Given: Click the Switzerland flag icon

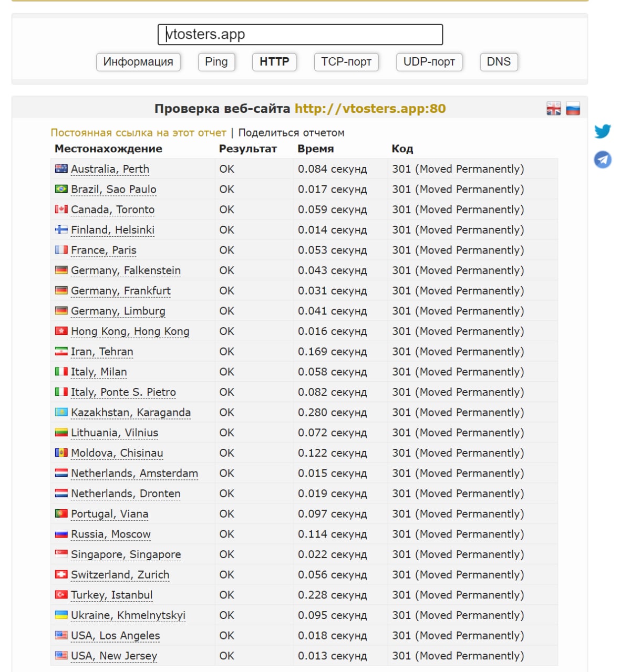Looking at the screenshot, I should pyautogui.click(x=61, y=574).
